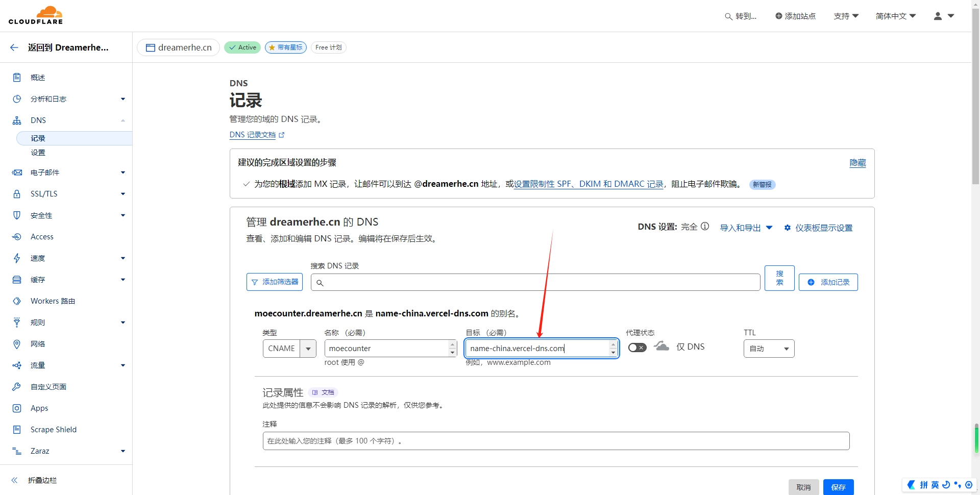Screen dimensions: 980x495
Task: Click the 文档 badge beside 记录属性
Action: pos(323,392)
